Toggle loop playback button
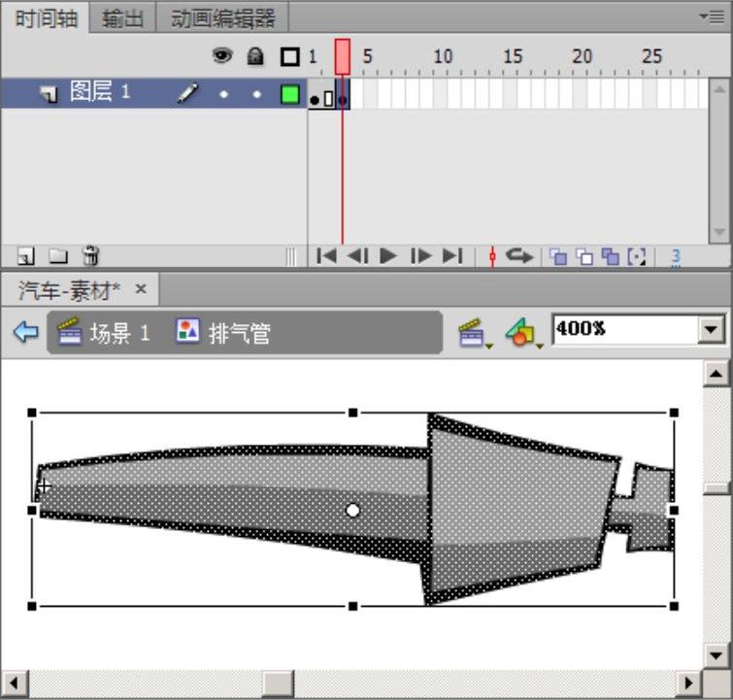 518,256
